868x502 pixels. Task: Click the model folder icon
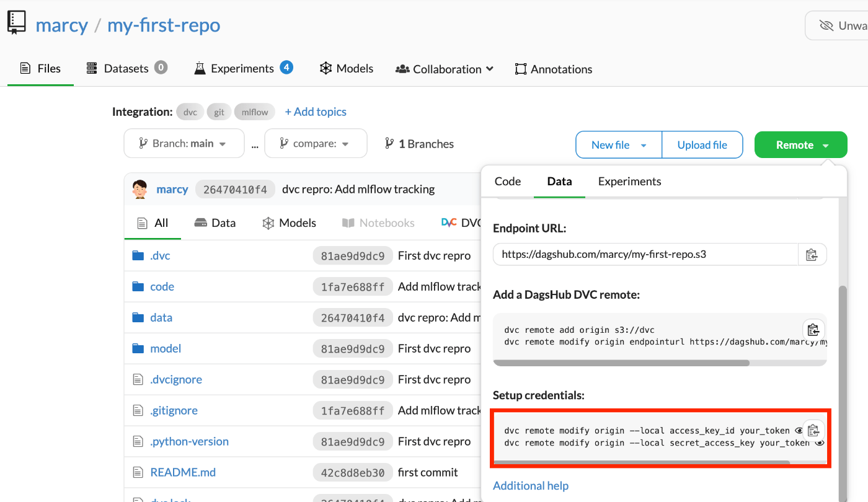click(138, 348)
